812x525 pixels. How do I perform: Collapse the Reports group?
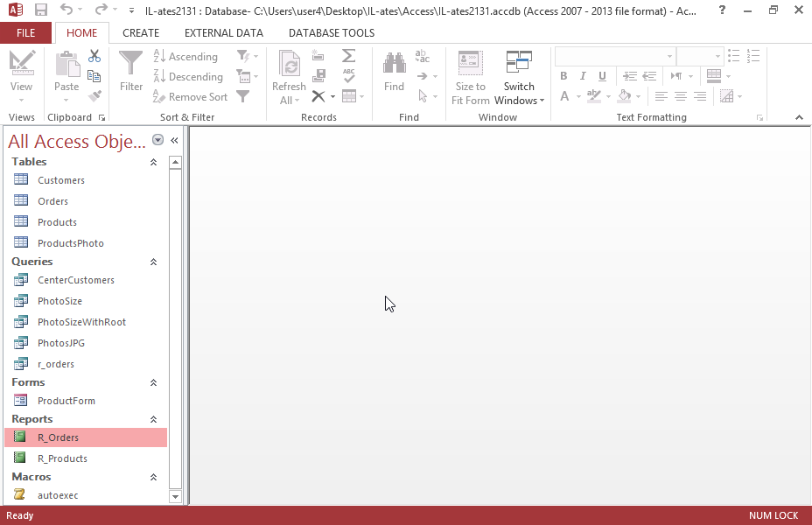point(153,419)
